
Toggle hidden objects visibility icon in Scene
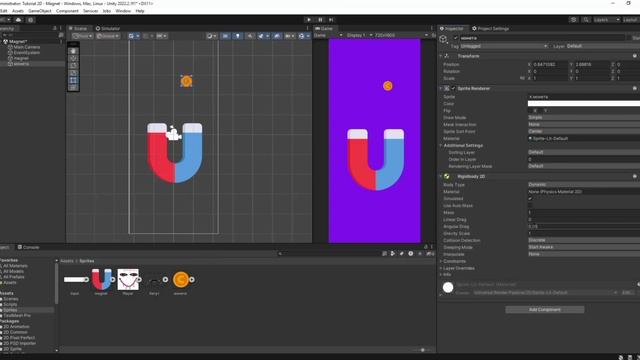(x=277, y=36)
